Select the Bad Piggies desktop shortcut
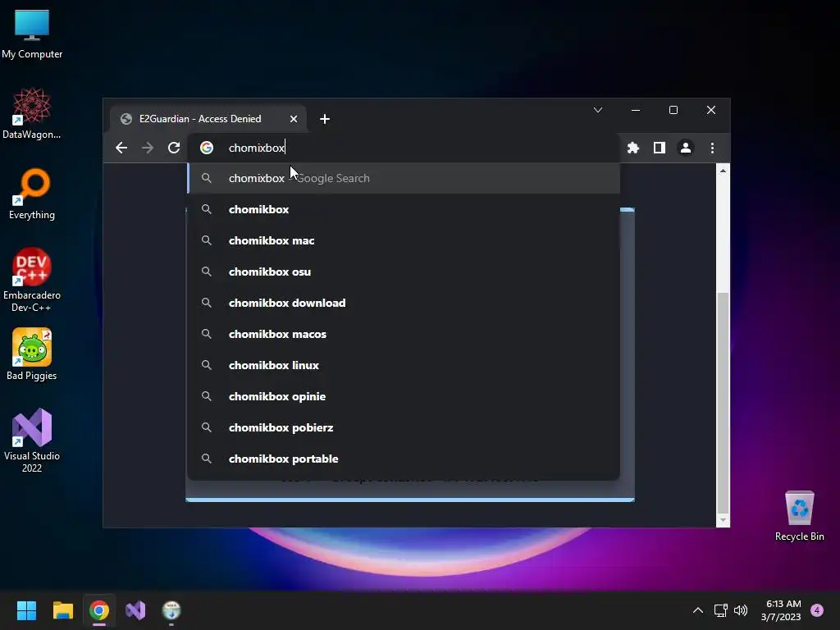840x630 pixels. click(x=32, y=354)
